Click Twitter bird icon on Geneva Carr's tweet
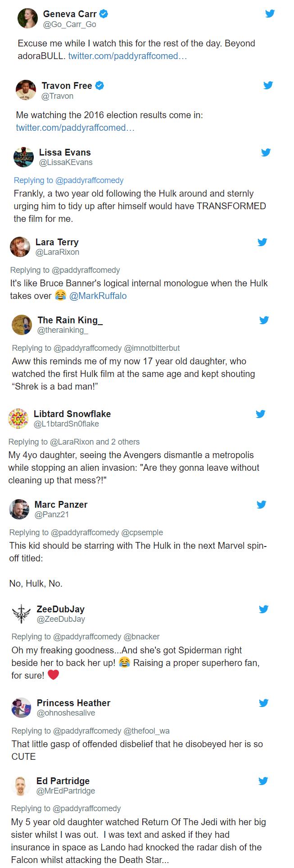 (x=270, y=14)
